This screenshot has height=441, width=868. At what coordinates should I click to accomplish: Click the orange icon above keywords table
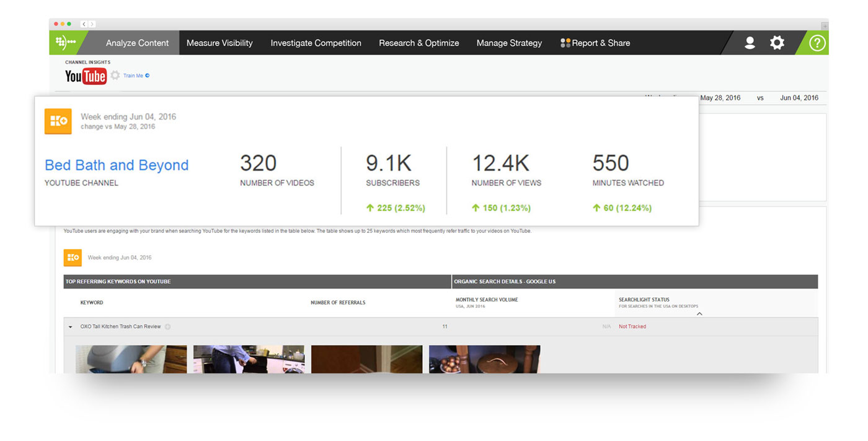(x=73, y=258)
